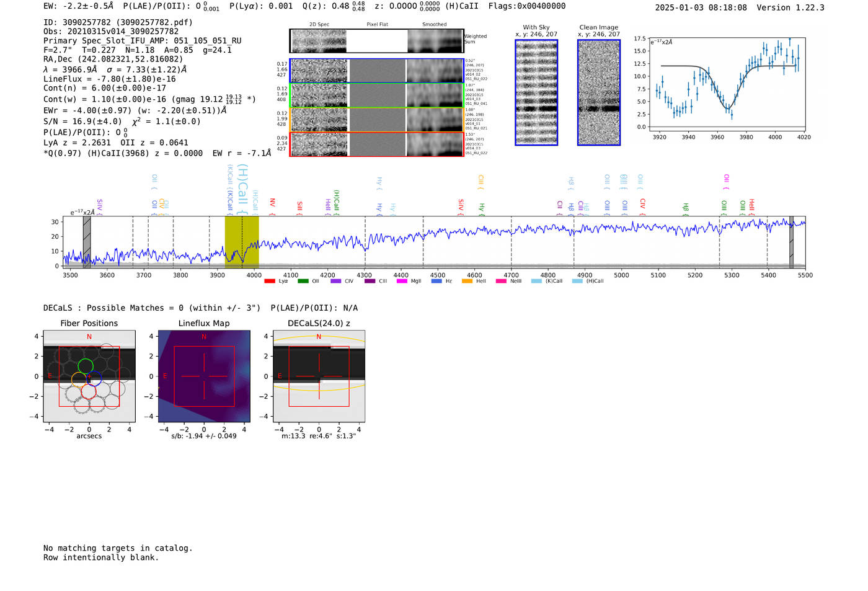Click the Obs: 20210315v014_3090257782 line

111,32
